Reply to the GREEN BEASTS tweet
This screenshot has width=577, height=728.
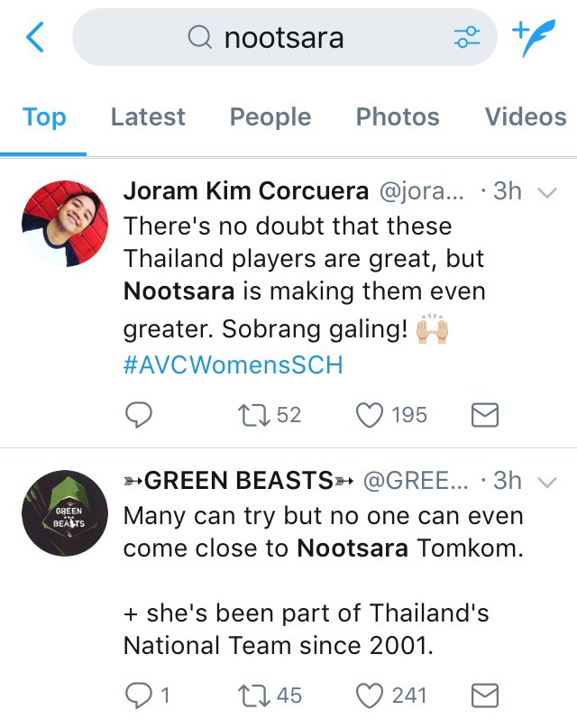pos(138,695)
